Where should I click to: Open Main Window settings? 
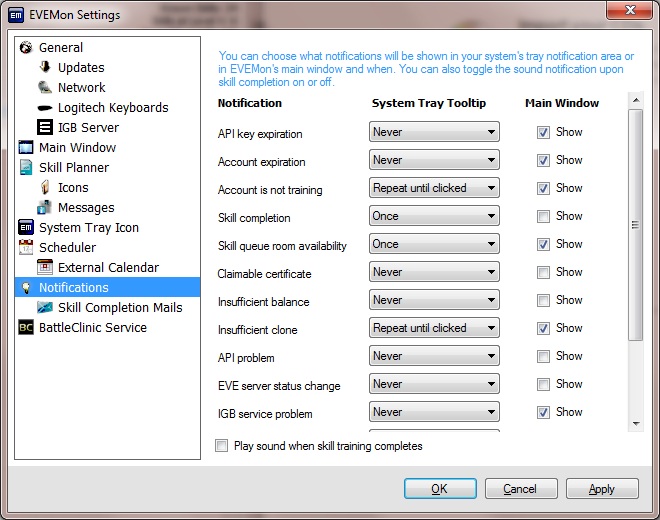point(77,147)
